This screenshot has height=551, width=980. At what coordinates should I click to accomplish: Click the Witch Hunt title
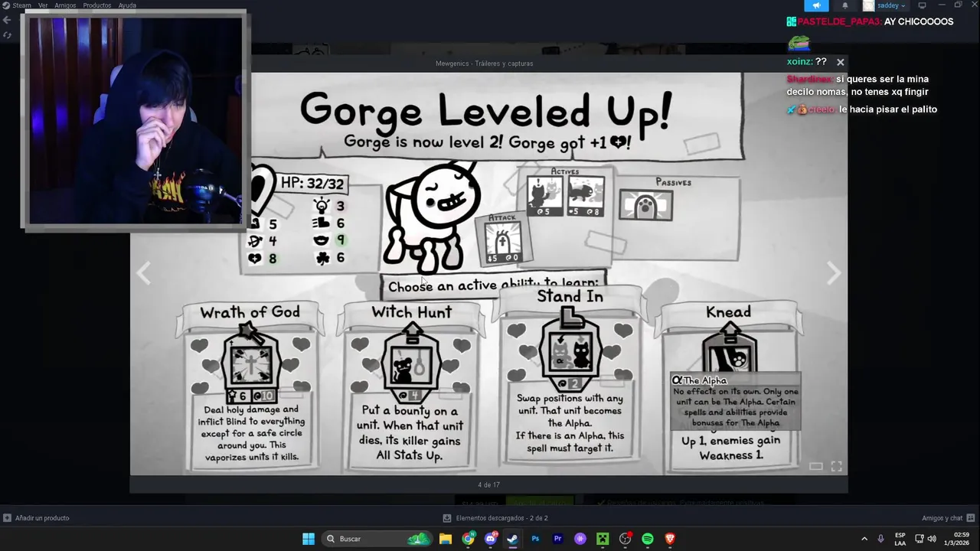tap(411, 312)
